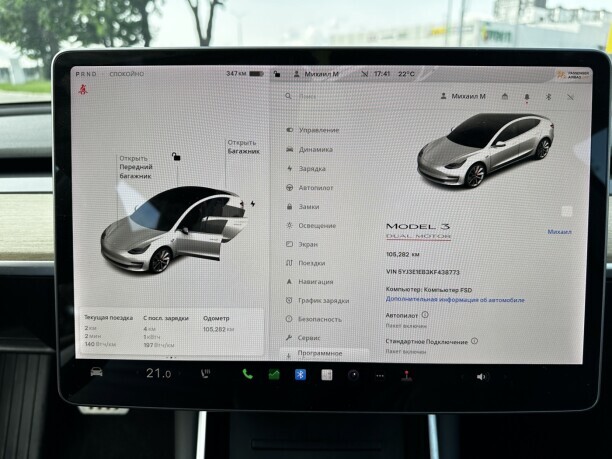This screenshot has width=612, height=459.
Task: Select the Сервис menu item
Action: [303, 338]
